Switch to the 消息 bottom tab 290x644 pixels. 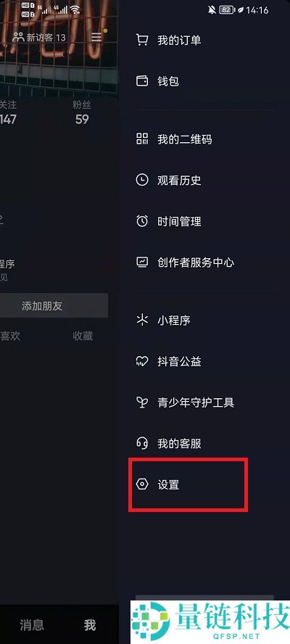(32, 625)
